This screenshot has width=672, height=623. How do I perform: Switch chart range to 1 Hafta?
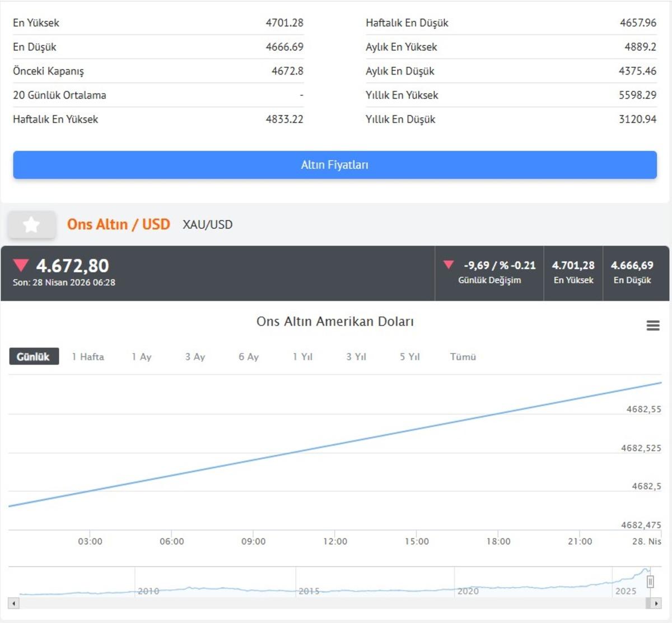point(88,357)
